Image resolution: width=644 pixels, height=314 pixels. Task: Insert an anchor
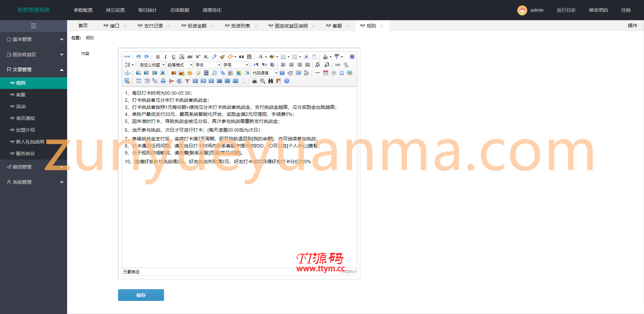(127, 73)
